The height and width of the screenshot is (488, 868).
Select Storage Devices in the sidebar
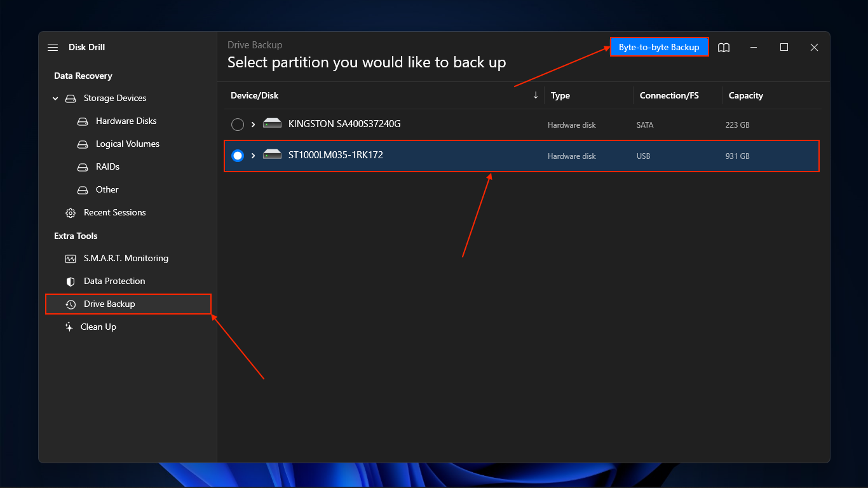pos(115,98)
